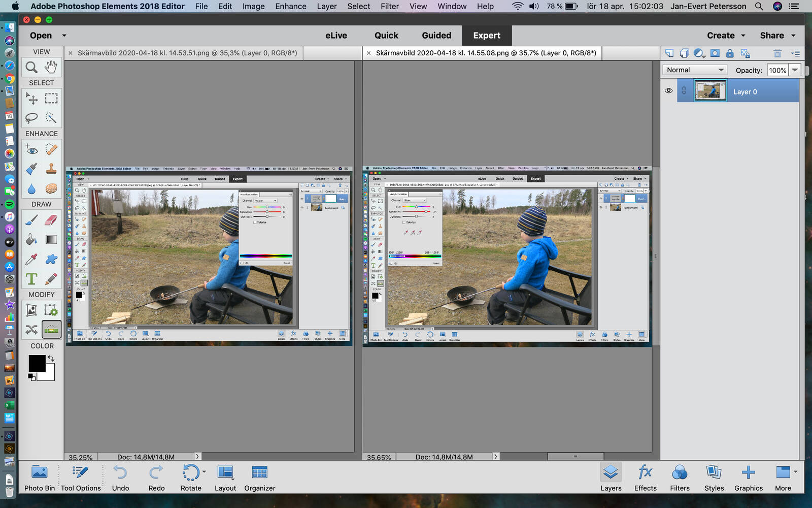
Task: Activate the Eraser tool
Action: [51, 220]
